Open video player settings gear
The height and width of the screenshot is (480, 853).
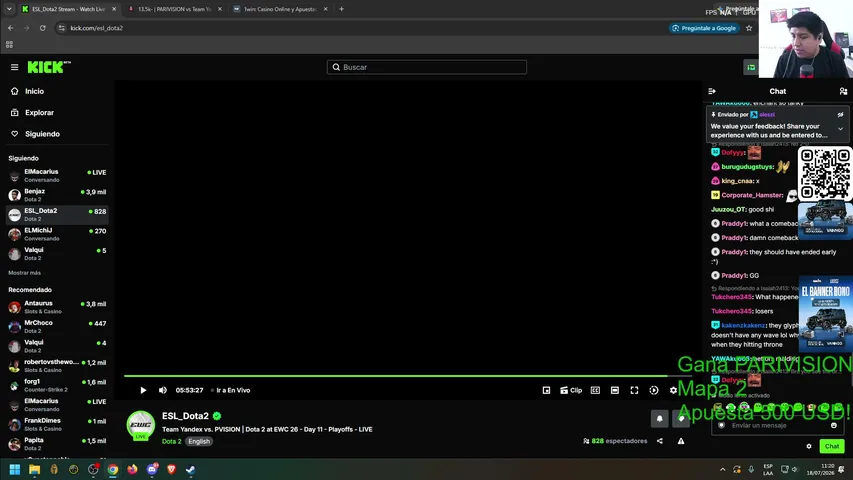tap(673, 390)
